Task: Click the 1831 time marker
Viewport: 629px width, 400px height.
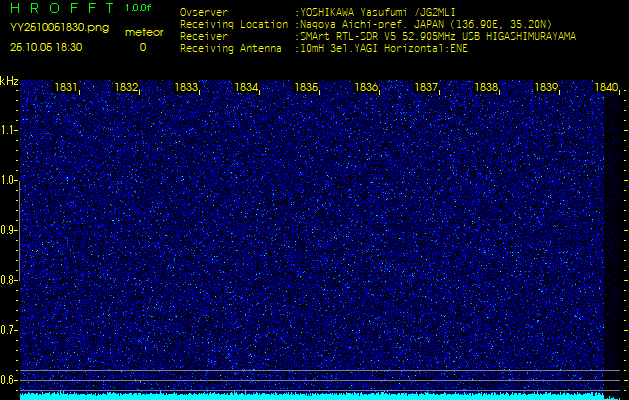Action: 66,88
